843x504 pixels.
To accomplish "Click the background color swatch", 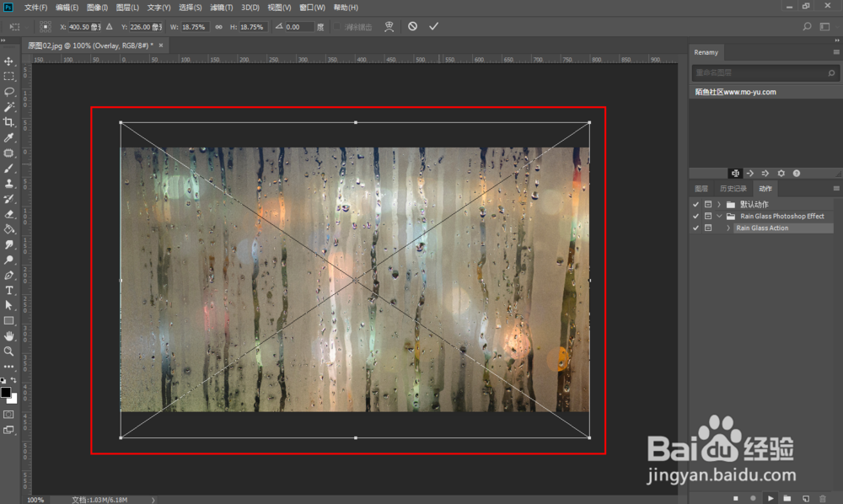I will coord(13,399).
